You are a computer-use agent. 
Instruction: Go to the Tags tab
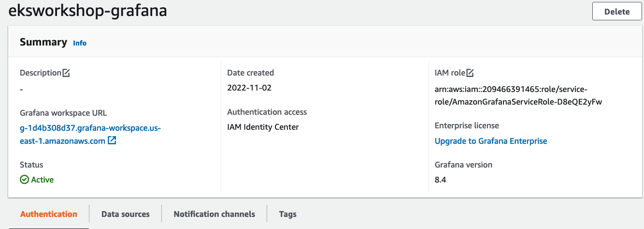tap(288, 214)
